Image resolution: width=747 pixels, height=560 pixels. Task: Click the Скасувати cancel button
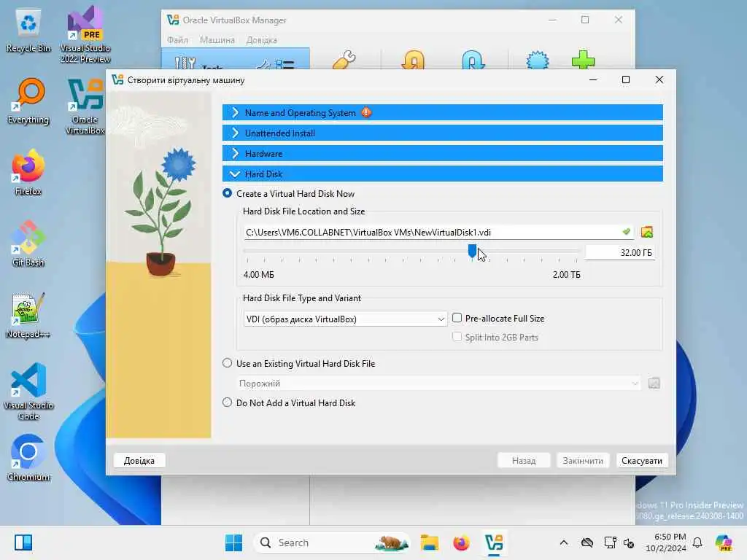[x=642, y=461]
